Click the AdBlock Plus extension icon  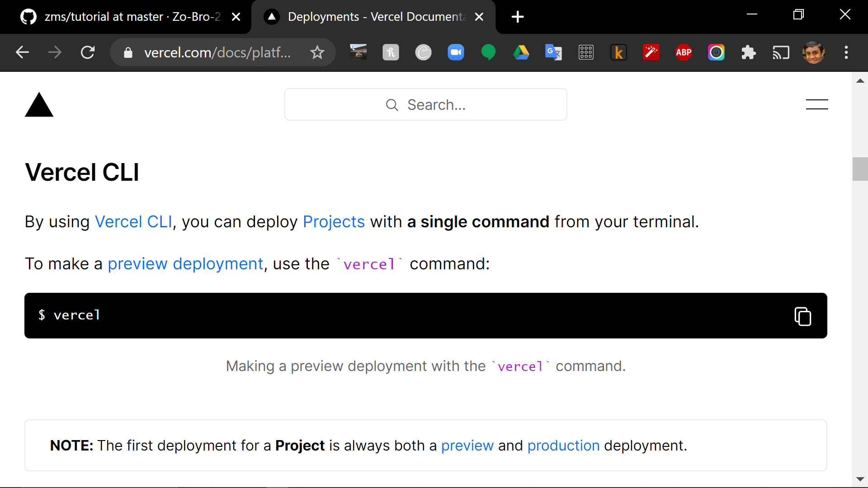click(x=684, y=52)
